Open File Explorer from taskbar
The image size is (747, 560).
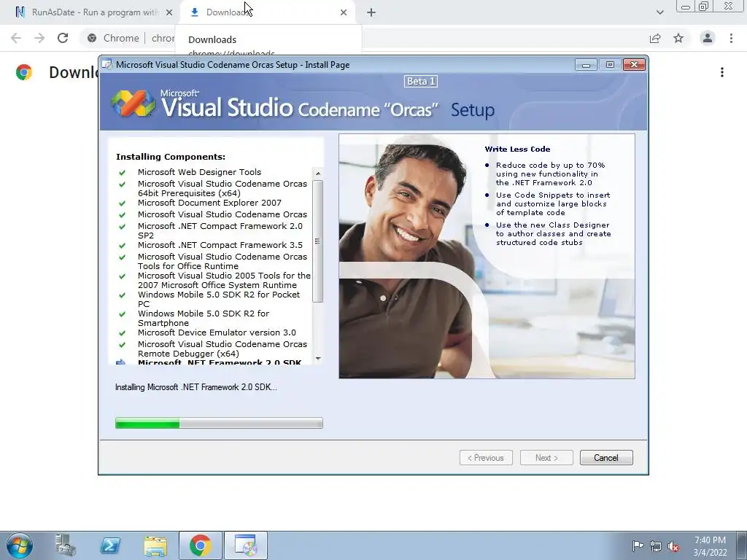click(x=155, y=545)
